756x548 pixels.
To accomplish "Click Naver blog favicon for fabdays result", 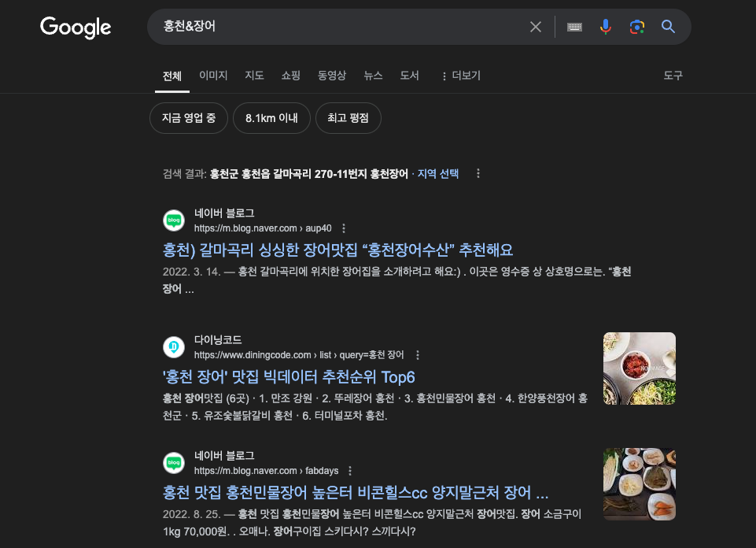I will (x=174, y=463).
